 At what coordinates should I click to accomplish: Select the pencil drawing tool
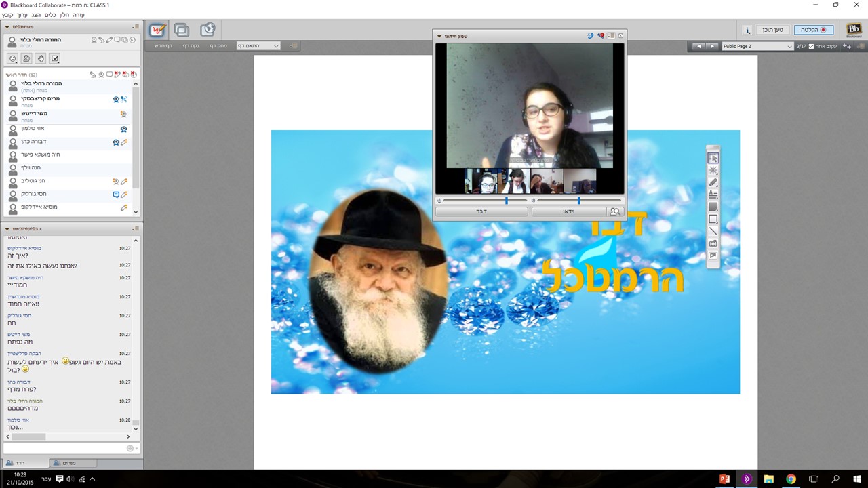713,182
